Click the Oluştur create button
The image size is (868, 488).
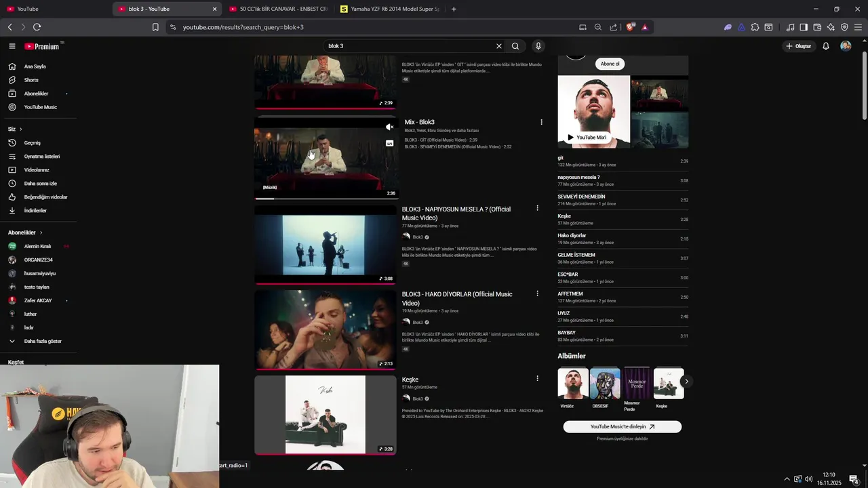[x=798, y=46]
